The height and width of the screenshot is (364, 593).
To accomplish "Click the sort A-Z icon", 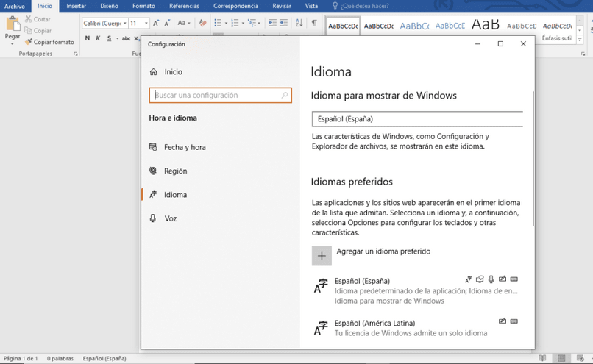I will [x=299, y=23].
